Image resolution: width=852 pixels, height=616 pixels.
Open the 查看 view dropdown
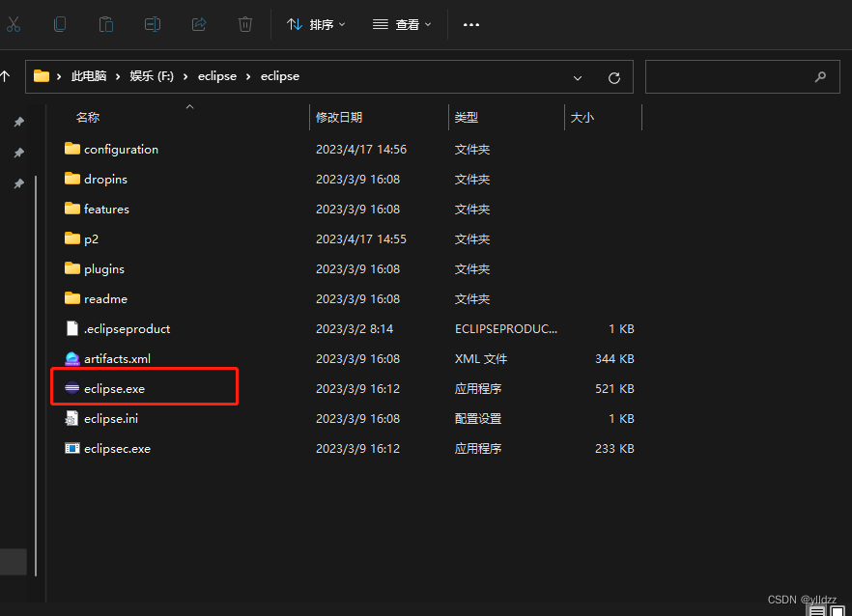402,24
